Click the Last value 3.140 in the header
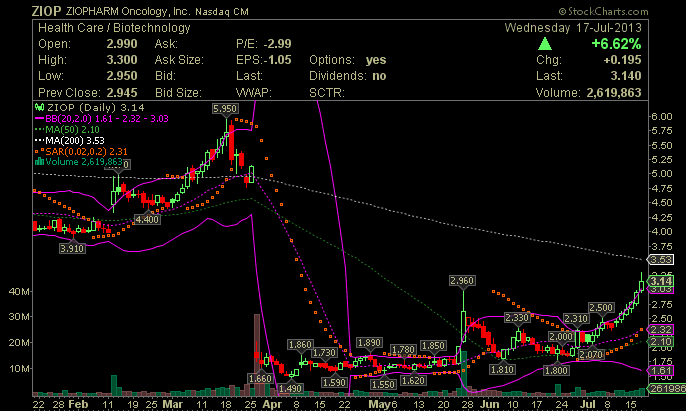The height and width of the screenshot is (411, 686). (626, 76)
